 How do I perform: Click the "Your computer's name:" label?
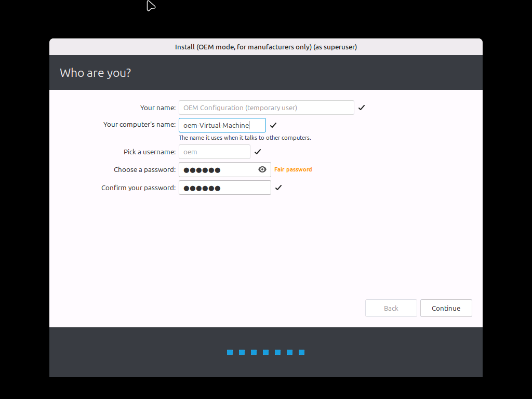tap(139, 125)
